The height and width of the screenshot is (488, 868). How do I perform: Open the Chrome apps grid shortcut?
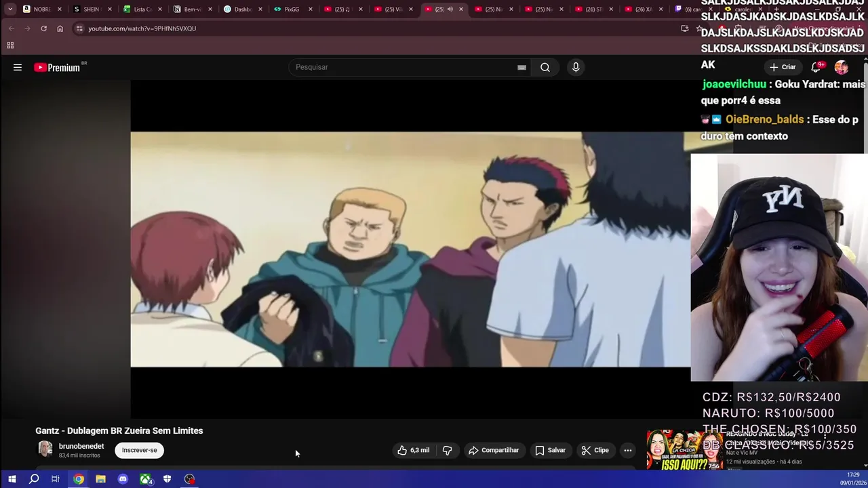[x=10, y=45]
